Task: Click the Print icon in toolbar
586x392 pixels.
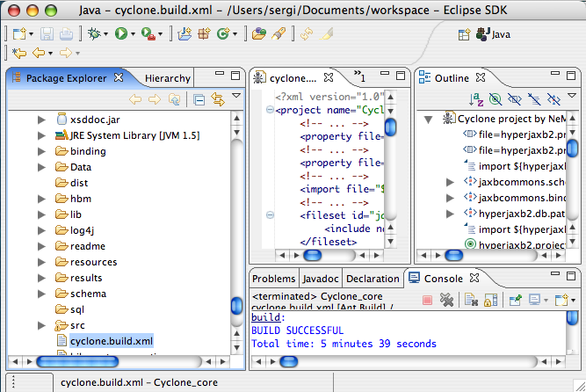Action: [x=66, y=34]
